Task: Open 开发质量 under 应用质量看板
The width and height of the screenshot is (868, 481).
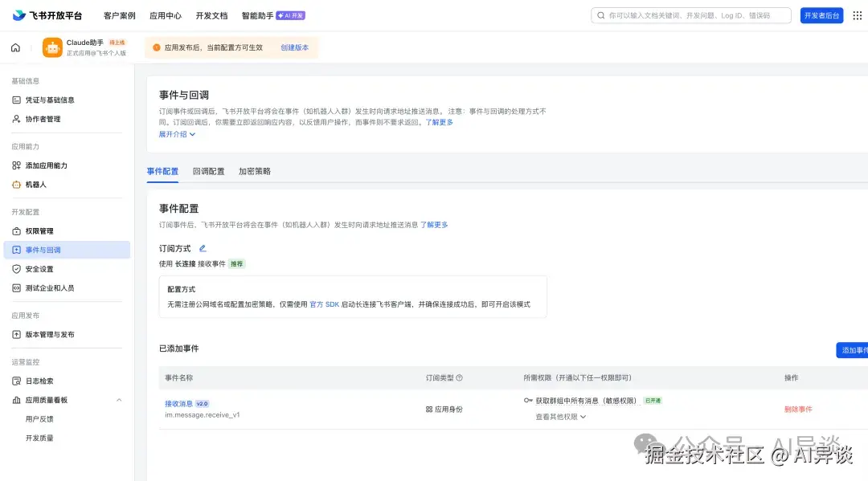Action: [x=39, y=438]
